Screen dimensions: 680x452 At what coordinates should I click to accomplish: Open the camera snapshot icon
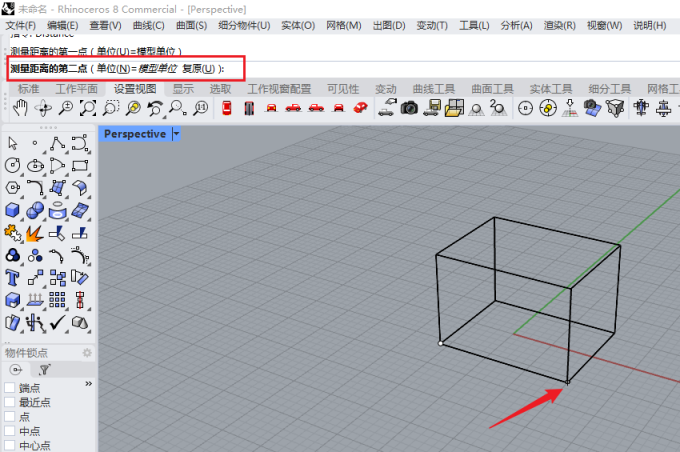coord(409,108)
